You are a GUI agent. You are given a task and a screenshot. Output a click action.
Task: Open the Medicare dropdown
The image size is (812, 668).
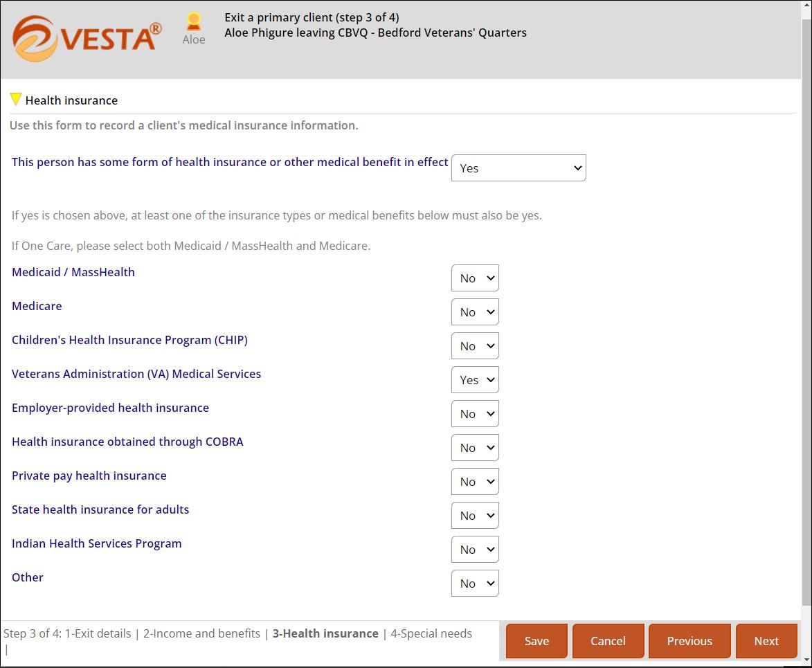[475, 312]
